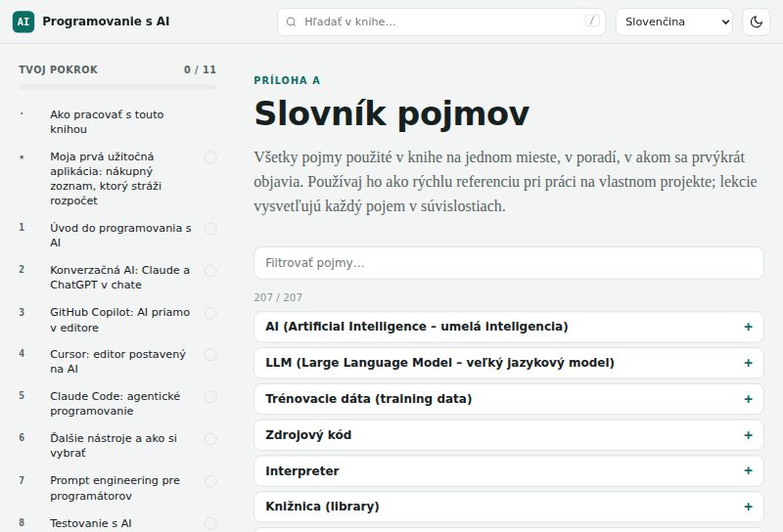This screenshot has width=783, height=532.
Task: Click the AI logo icon
Action: point(23,22)
